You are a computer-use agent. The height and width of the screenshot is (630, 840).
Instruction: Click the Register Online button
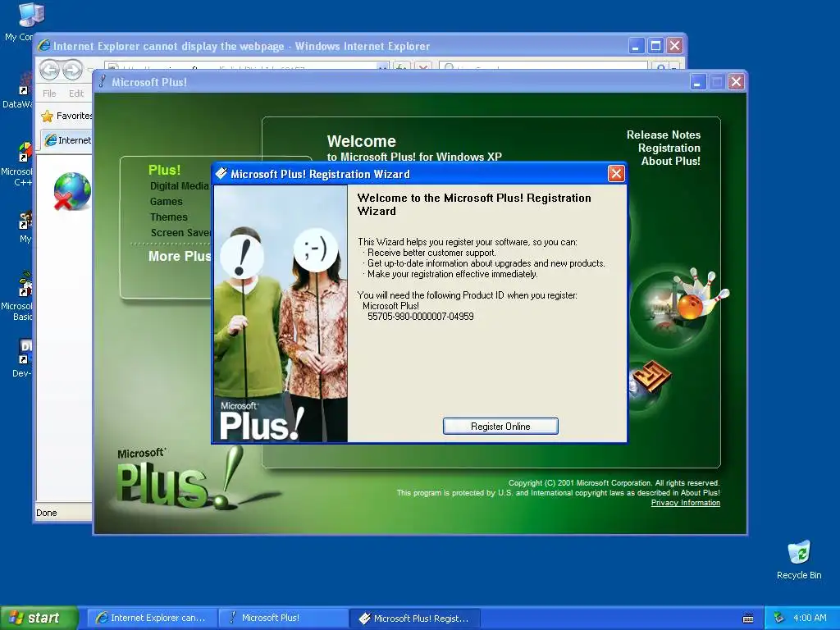pos(500,426)
